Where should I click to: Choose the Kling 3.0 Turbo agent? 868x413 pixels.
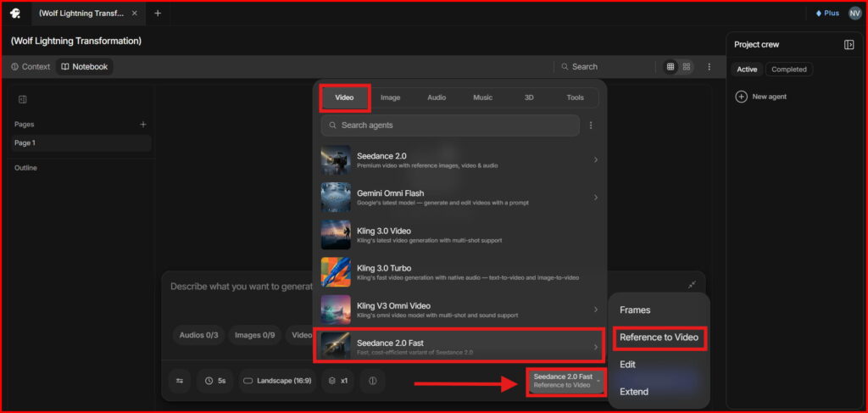[x=460, y=272]
